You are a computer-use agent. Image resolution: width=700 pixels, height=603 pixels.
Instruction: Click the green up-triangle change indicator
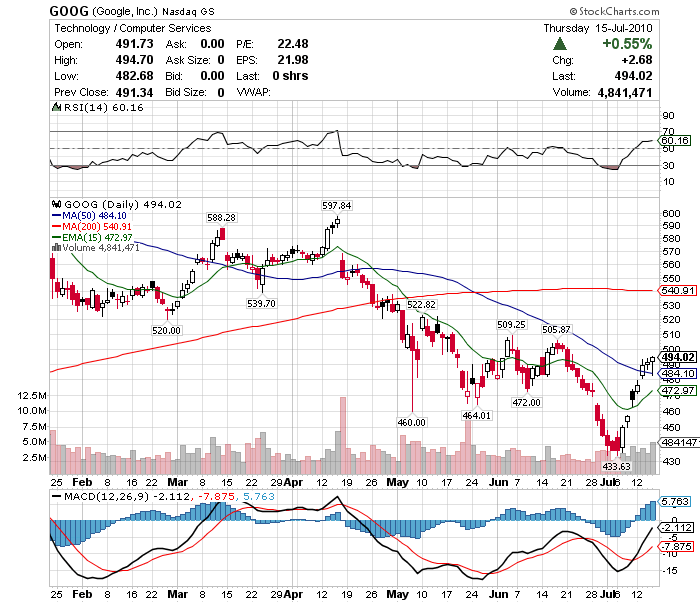tap(559, 44)
